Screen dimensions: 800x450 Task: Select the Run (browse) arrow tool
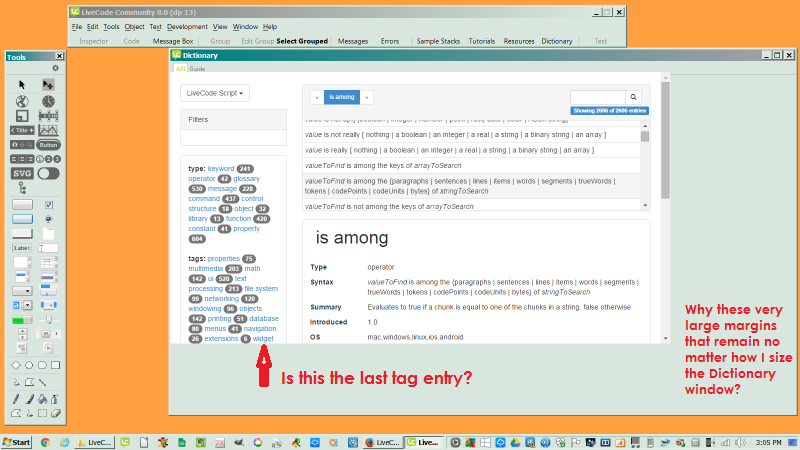(21, 85)
